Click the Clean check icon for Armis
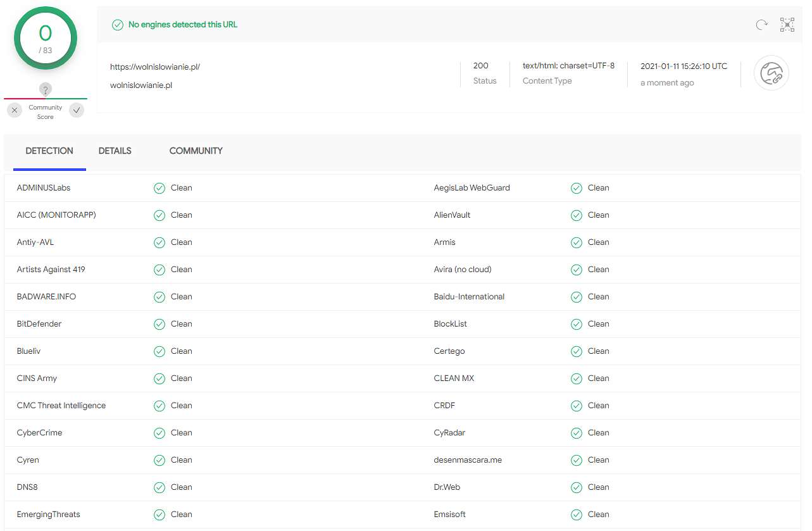 point(577,242)
